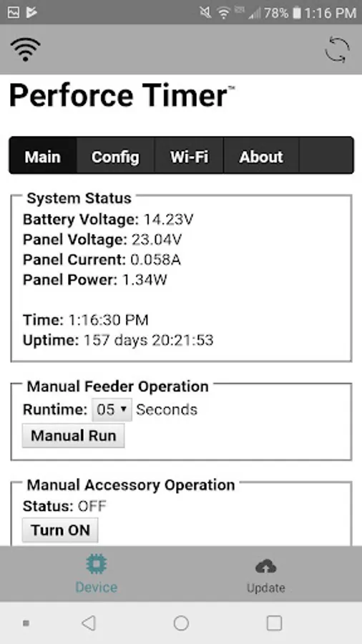Tap the image notification icon in status bar
The height and width of the screenshot is (644, 362).
pos(13,13)
